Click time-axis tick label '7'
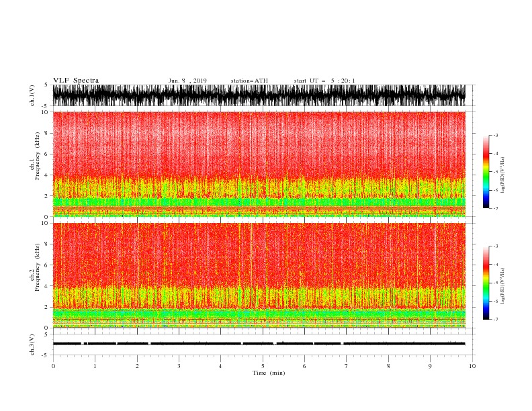Image resolution: width=532 pixels, height=411 pixels. click(347, 366)
